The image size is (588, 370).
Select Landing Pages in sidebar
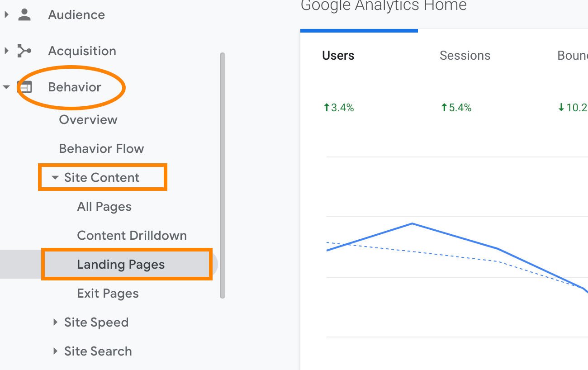click(121, 265)
